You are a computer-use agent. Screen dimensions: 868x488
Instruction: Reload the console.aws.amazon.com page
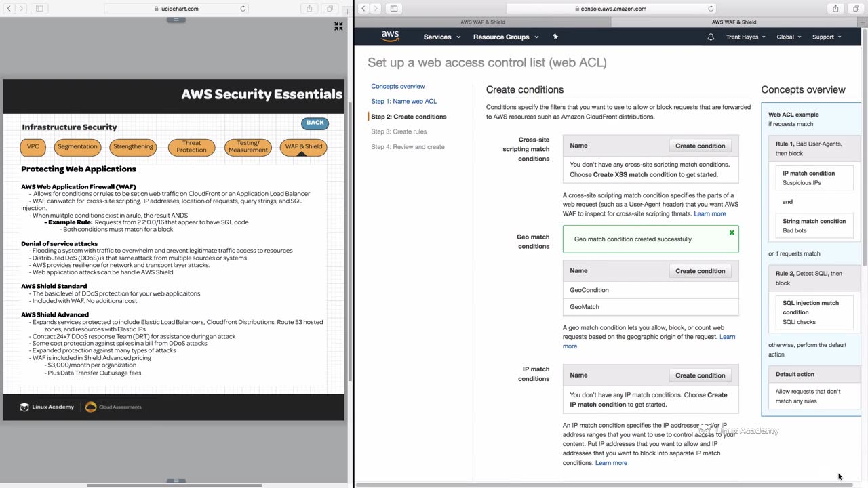pyautogui.click(x=711, y=9)
